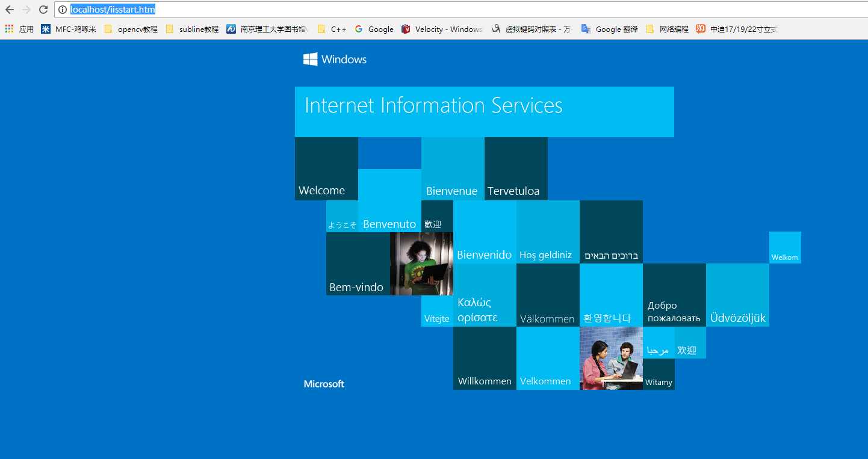Click the Добро пожаловать tile
868x459 pixels.
[674, 295]
